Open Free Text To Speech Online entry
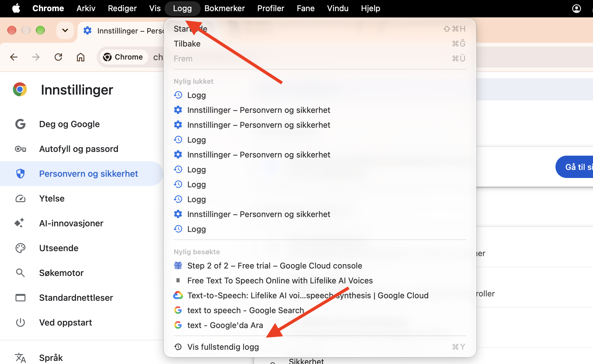 point(320,281)
